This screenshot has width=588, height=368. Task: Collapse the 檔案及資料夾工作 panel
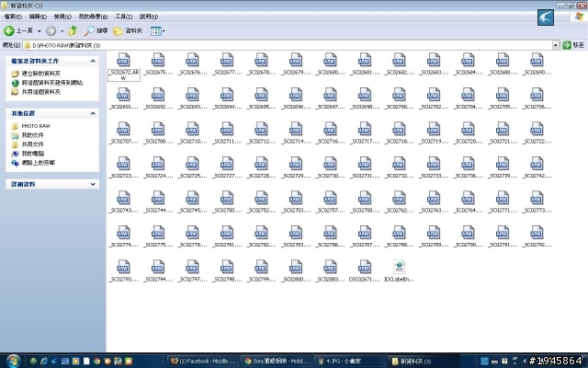coord(93,61)
